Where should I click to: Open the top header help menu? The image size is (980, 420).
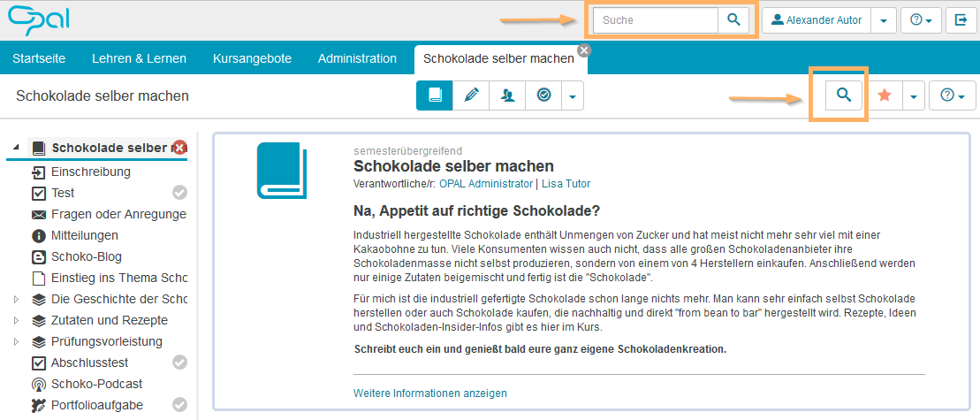922,20
